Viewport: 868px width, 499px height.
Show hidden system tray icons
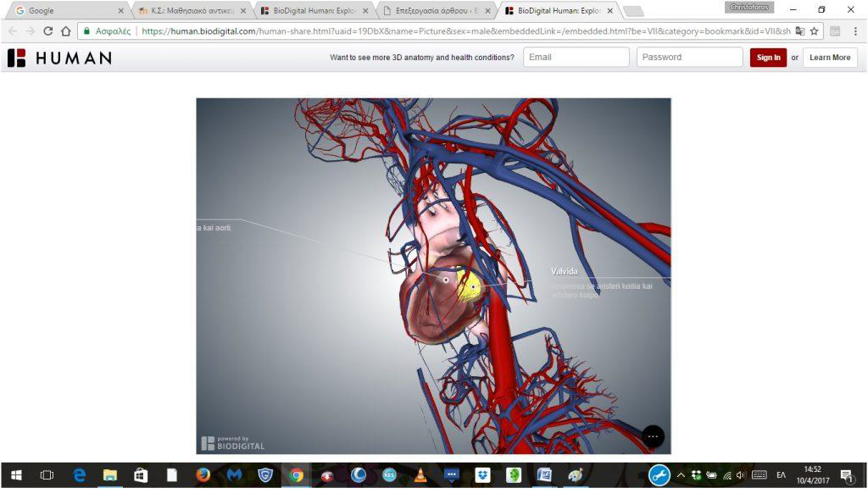coord(681,475)
